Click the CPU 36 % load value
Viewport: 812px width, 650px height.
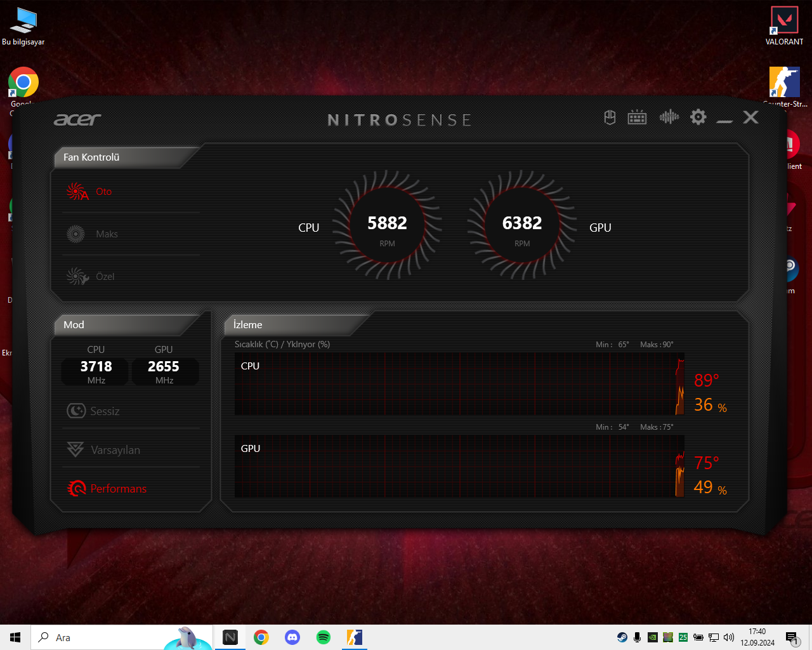(710, 405)
